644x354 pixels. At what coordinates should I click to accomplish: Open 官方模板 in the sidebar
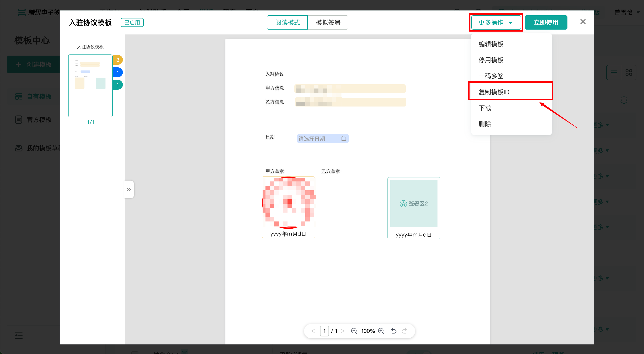click(34, 120)
